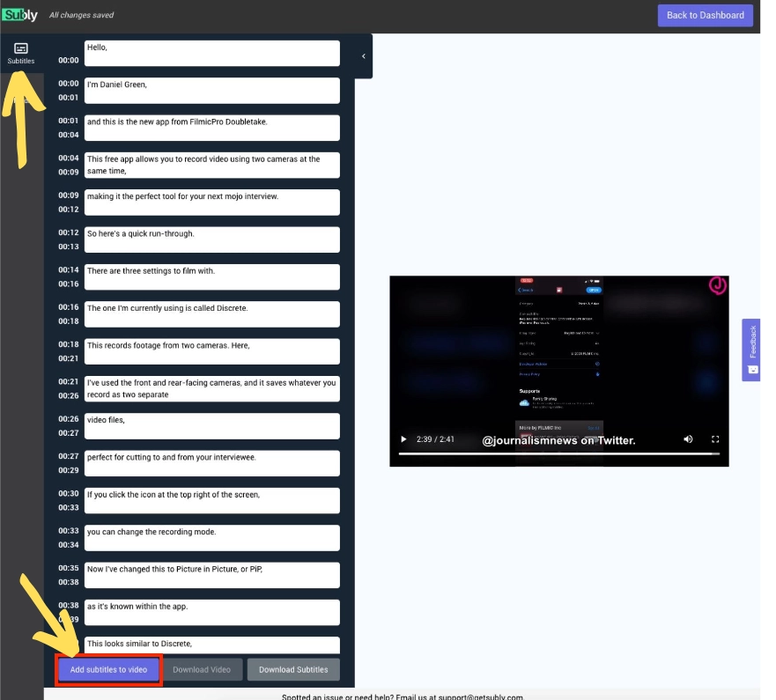Click subtitle "So here's a quick run-through."
The image size is (776, 700).
coord(211,239)
